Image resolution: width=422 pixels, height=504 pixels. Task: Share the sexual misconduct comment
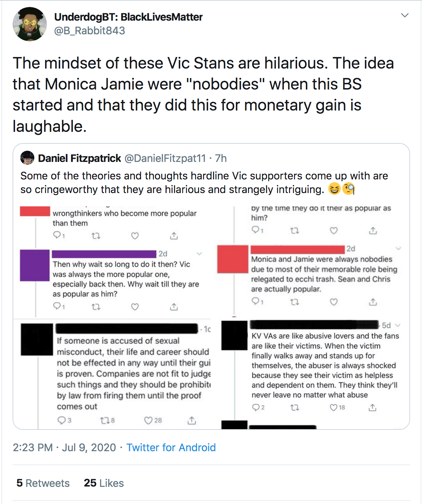click(x=192, y=420)
